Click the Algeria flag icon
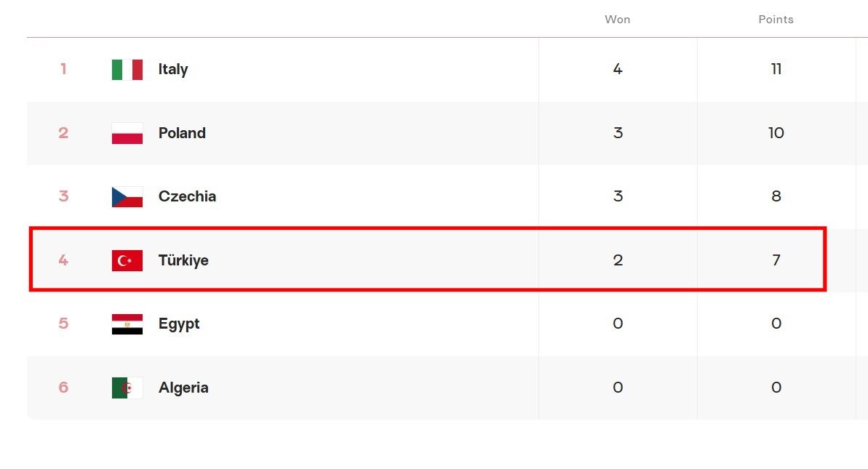Screen dimensions: 868x469 127,388
